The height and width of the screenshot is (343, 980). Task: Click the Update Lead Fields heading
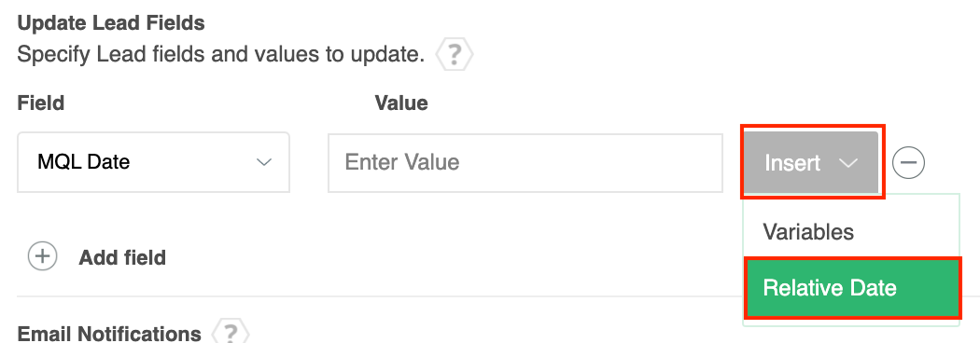(x=111, y=23)
